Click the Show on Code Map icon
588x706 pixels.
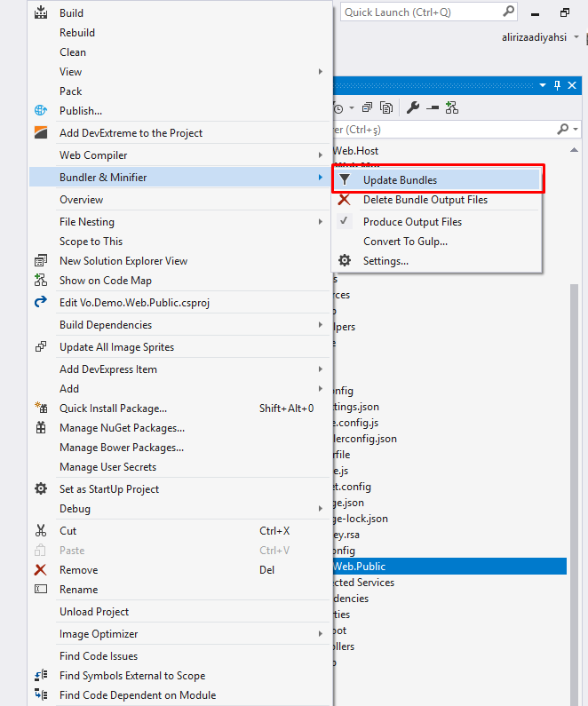41,280
